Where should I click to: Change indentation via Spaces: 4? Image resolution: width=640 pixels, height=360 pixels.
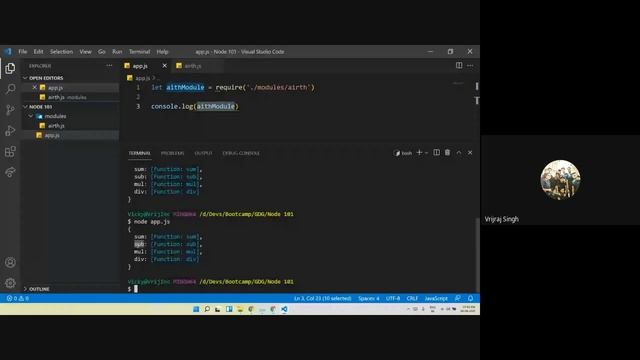(369, 298)
